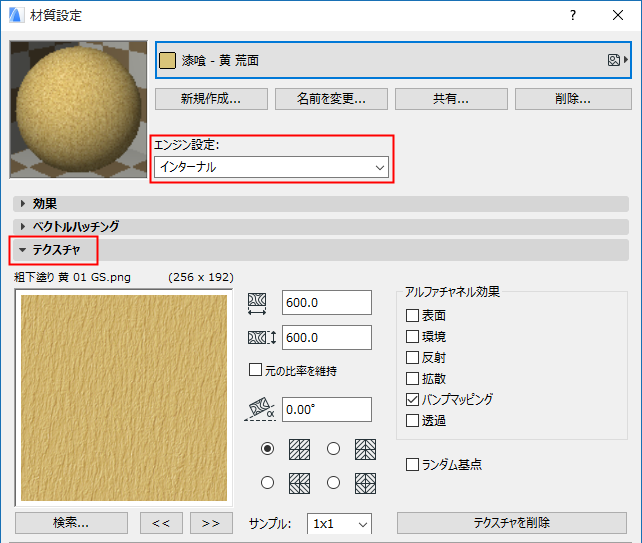Viewport: 642px width, 543px height.
Task: Click the texture vertical size icon
Action: coord(262,338)
